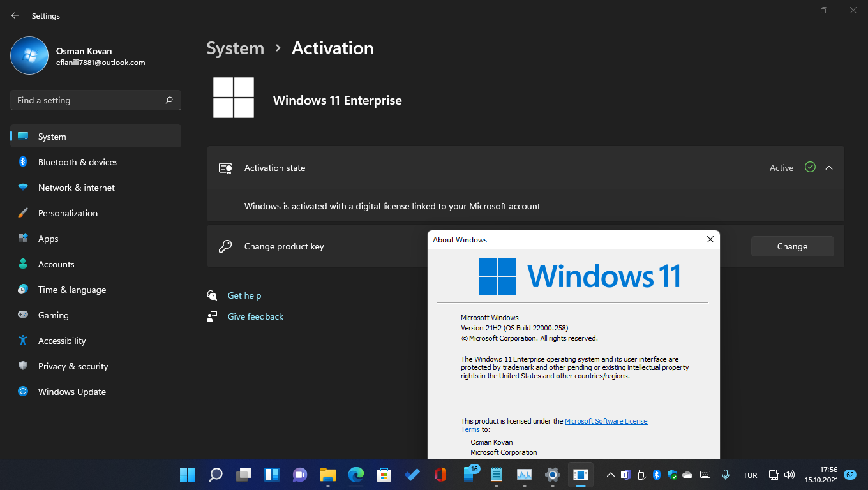Go to Network & internet settings
Screen dimensions: 868x490
point(96,188)
